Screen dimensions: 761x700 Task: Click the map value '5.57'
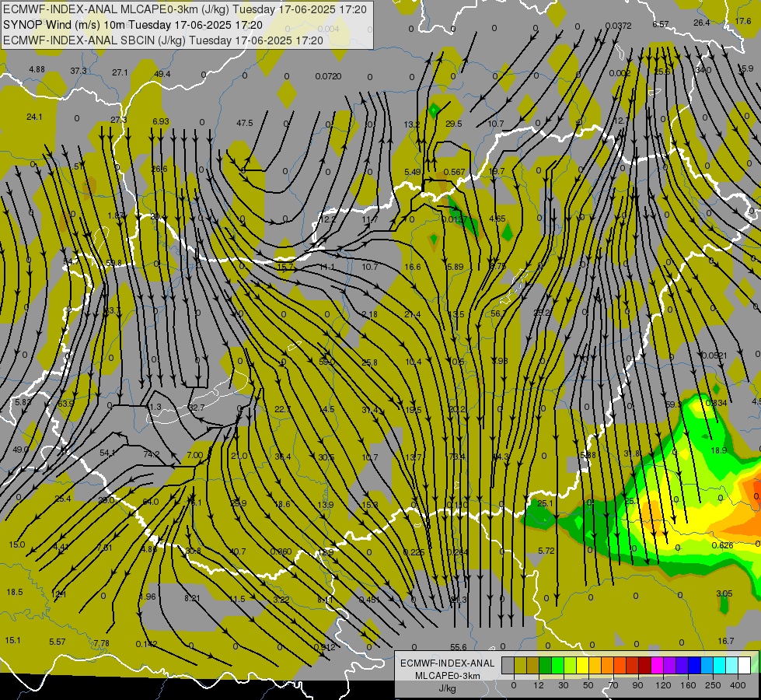tap(58, 642)
